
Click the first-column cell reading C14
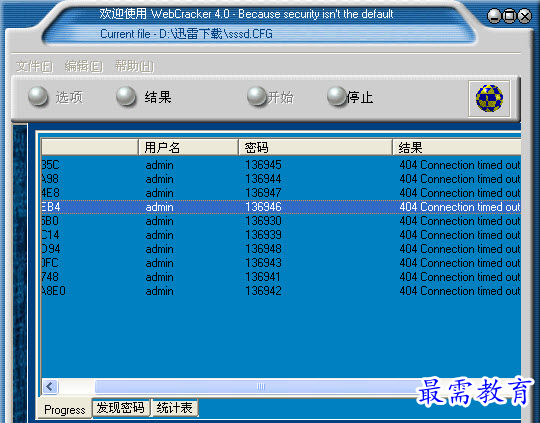coord(51,235)
